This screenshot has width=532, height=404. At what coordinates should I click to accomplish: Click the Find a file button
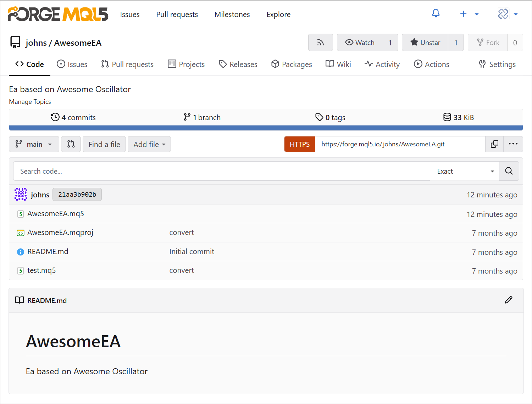click(104, 144)
